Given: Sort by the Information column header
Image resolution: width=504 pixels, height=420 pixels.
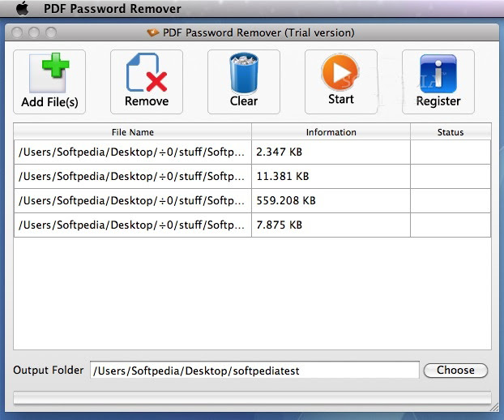Looking at the screenshot, I should point(331,132).
